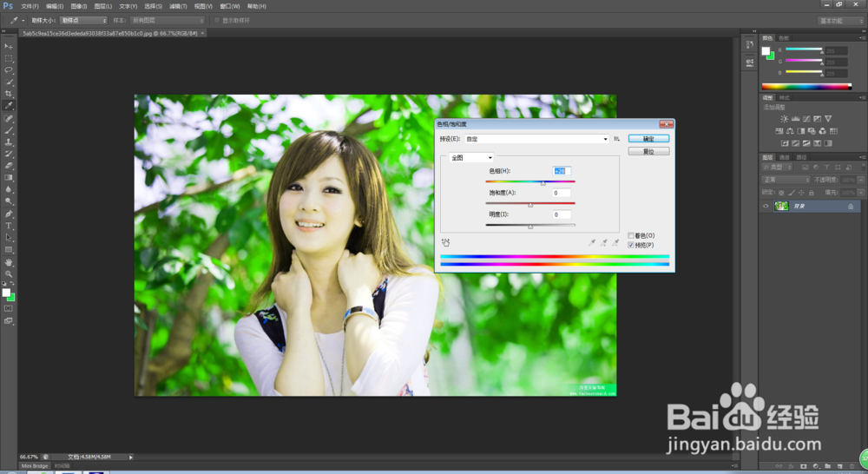
Task: Open the Filter (滤镜) menu
Action: point(178,6)
